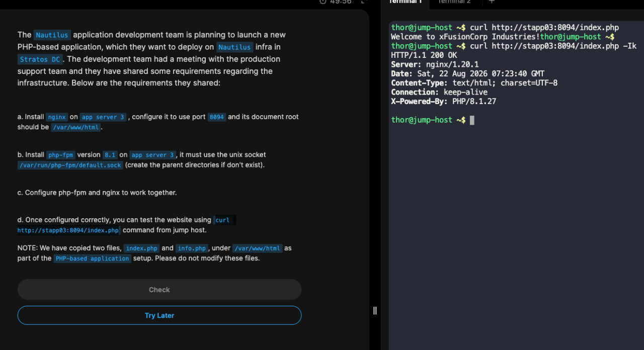Grab the panel splitter handle between panes
The image size is (644, 350).
[x=375, y=311]
